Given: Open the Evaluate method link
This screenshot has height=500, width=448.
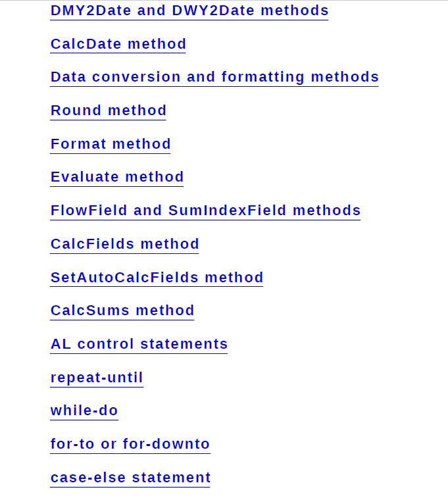Looking at the screenshot, I should pos(117,177).
